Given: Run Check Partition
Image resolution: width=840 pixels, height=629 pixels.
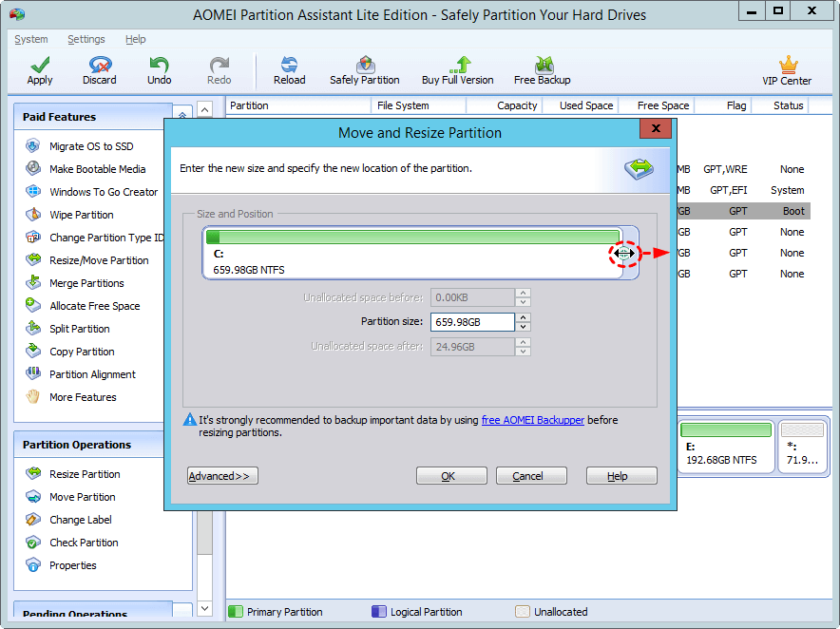Looking at the screenshot, I should 84,543.
